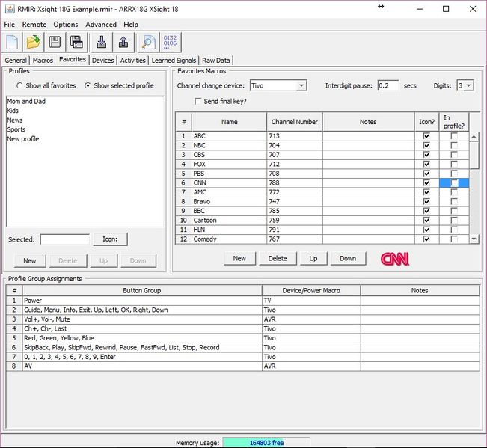Toggle the Icon checkbox for ABC row
Image resolution: width=487 pixels, height=448 pixels.
point(426,136)
